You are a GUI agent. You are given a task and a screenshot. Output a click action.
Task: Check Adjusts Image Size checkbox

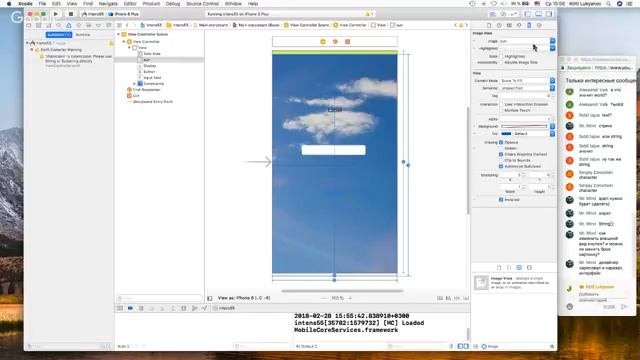click(501, 62)
